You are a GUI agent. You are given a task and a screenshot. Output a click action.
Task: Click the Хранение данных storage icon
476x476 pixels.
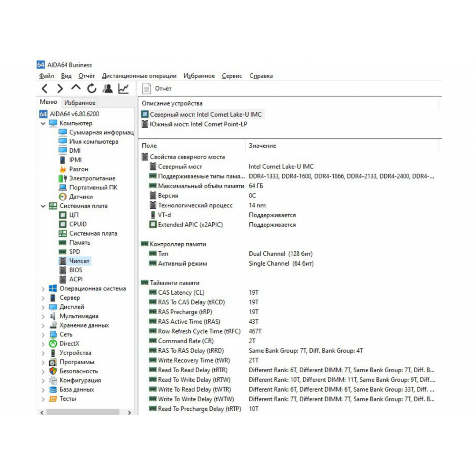[x=53, y=325]
